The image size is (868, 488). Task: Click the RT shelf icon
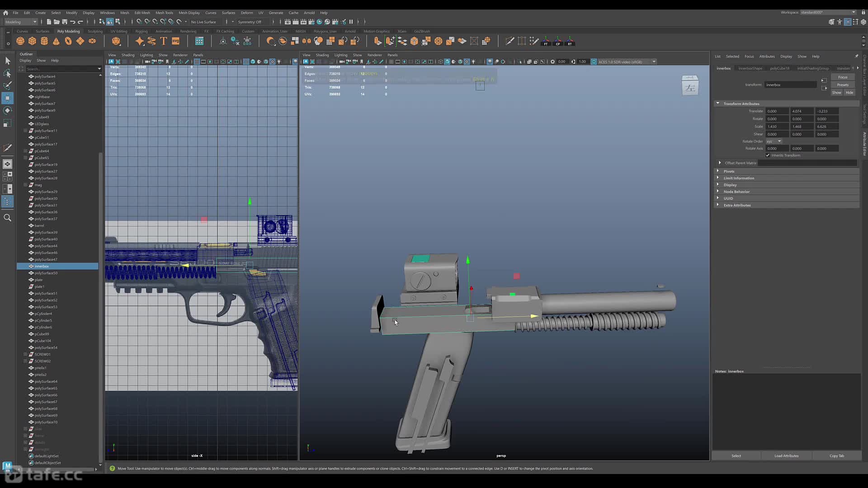tap(570, 42)
